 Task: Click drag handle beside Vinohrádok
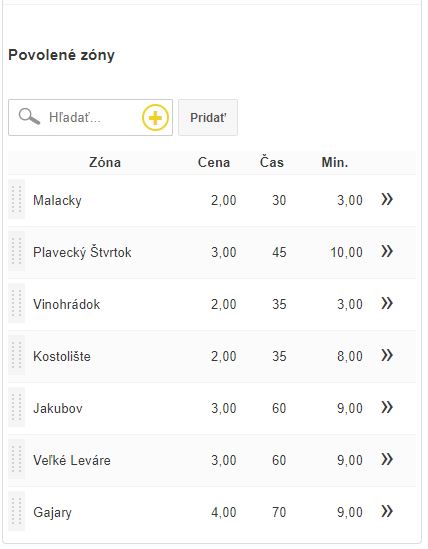(16, 303)
